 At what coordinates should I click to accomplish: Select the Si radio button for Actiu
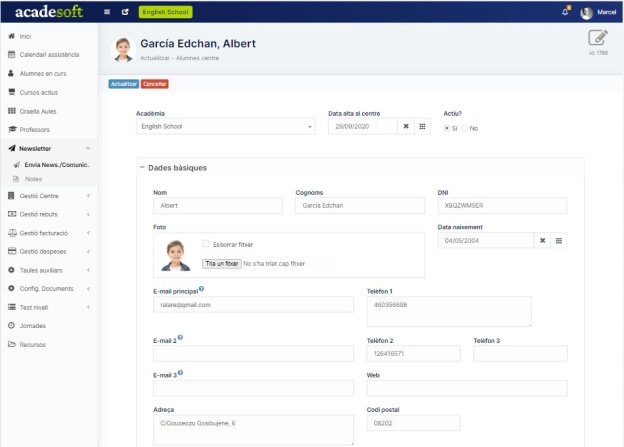tap(447, 128)
